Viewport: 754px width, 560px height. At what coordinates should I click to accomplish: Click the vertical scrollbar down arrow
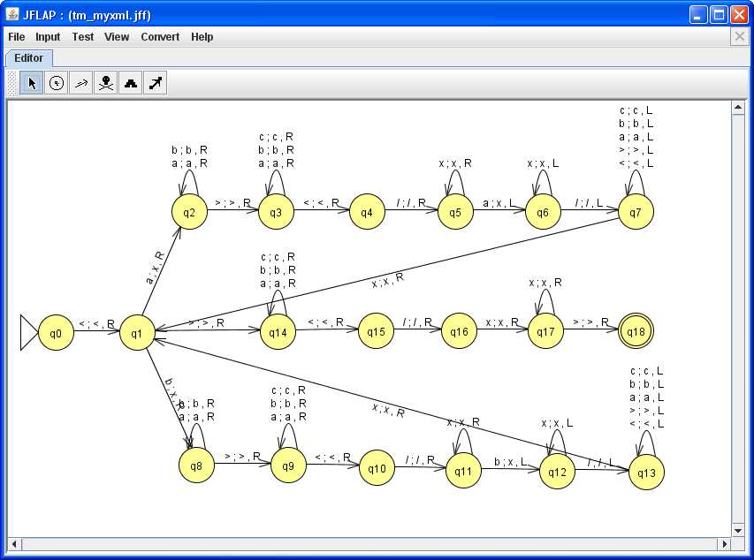pos(738,530)
